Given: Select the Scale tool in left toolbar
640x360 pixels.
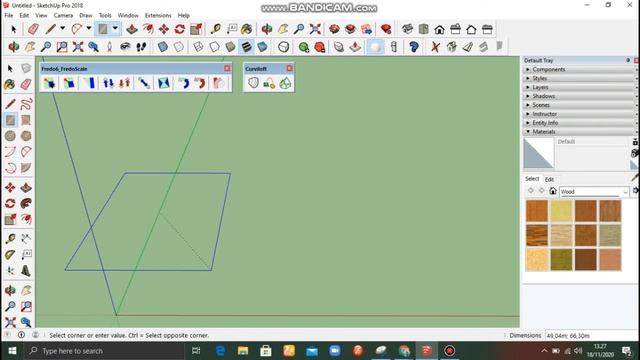Looking at the screenshot, I should [x=11, y=219].
